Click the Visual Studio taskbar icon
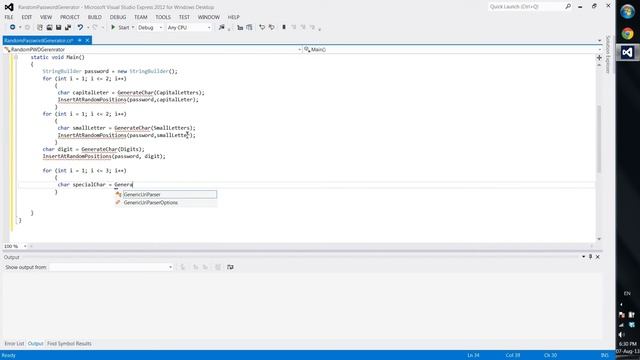Image resolution: width=640 pixels, height=360 pixels. (627, 52)
